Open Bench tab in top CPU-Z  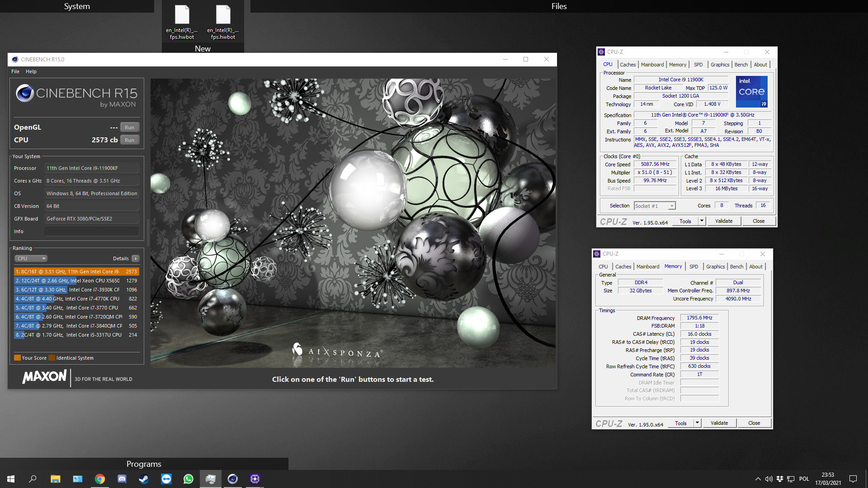tap(741, 65)
